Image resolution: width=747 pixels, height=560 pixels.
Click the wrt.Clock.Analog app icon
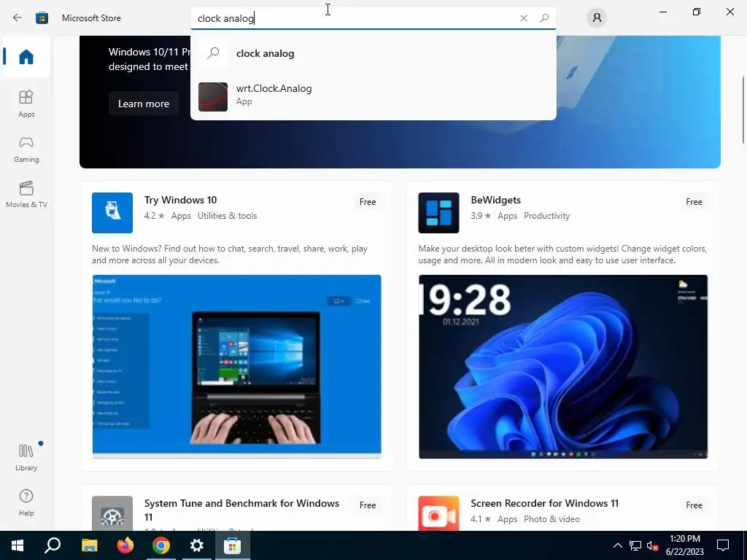pos(212,97)
